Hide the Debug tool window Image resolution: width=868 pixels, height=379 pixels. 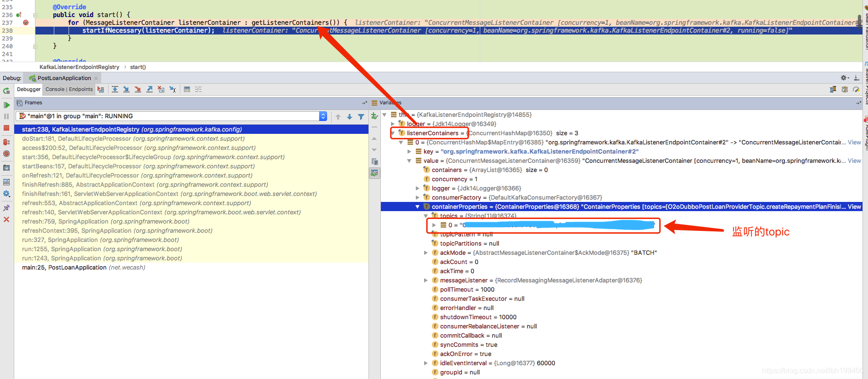pos(857,78)
